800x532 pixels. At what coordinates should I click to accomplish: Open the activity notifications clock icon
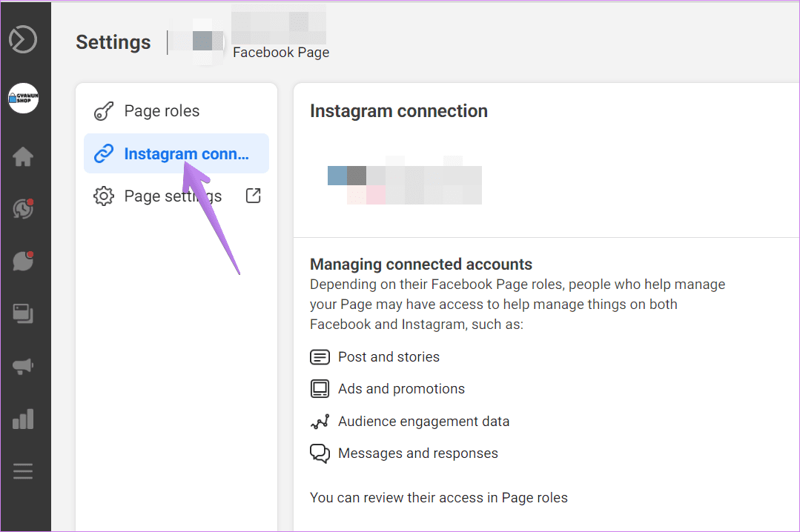pos(23,209)
